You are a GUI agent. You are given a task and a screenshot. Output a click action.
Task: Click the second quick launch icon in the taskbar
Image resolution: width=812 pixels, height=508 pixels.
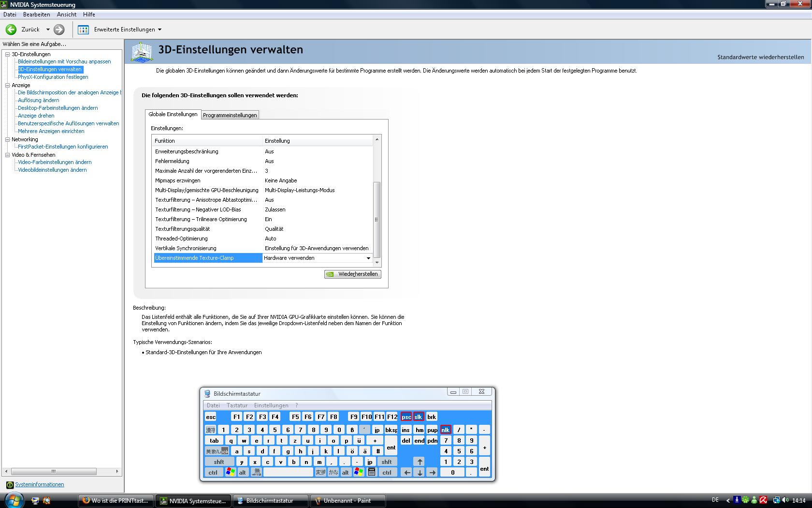(46, 501)
